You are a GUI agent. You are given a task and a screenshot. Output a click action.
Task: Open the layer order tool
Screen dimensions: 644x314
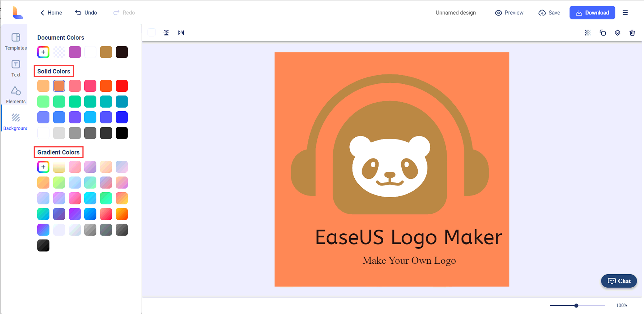617,33
